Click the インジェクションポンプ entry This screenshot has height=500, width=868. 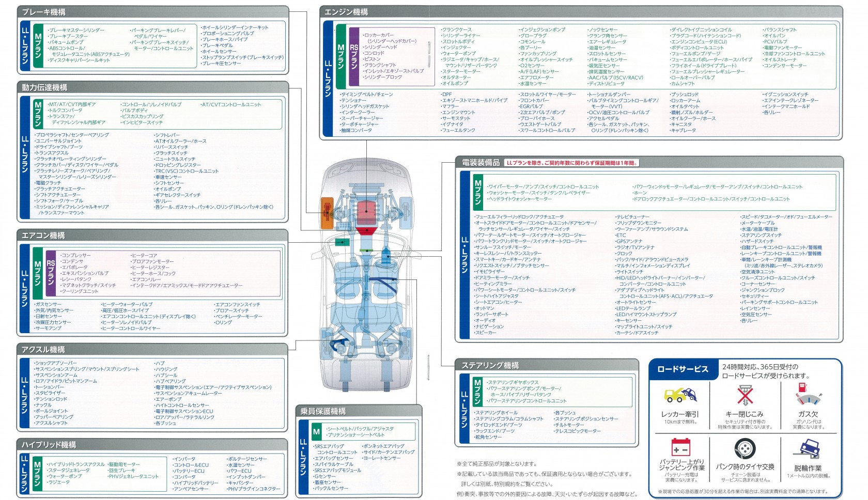[x=541, y=30]
